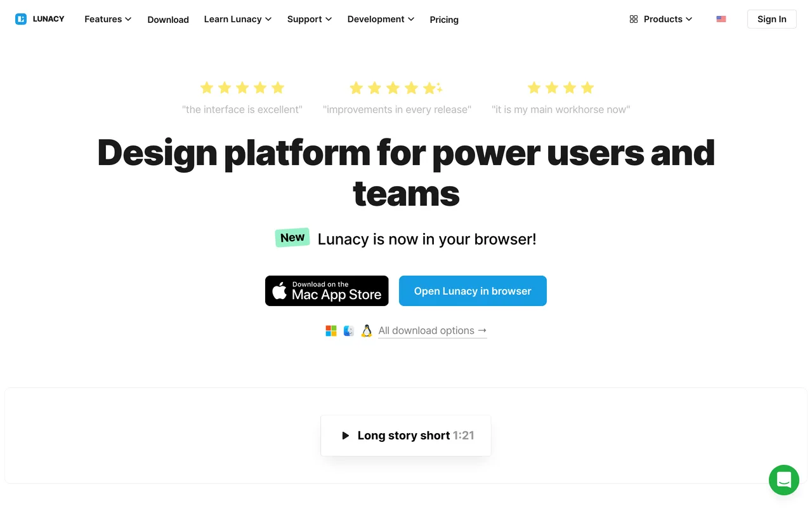Expand the Features dropdown menu

point(108,19)
